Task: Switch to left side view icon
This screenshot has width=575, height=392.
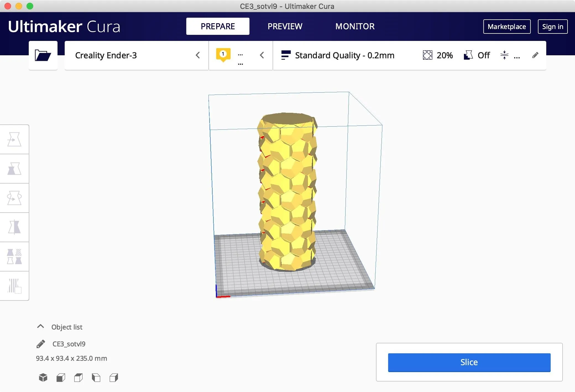Action: pos(96,378)
